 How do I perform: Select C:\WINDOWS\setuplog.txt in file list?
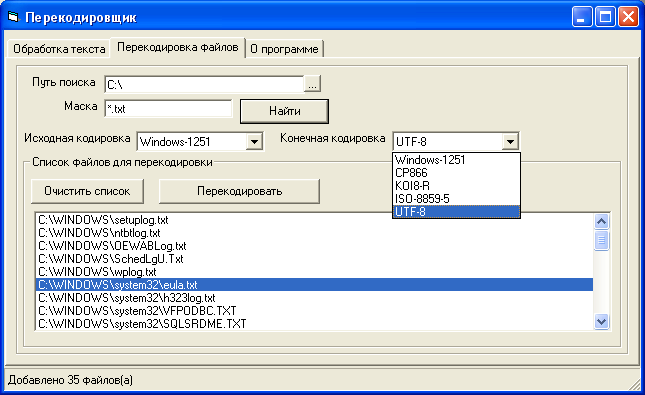pyautogui.click(x=314, y=220)
